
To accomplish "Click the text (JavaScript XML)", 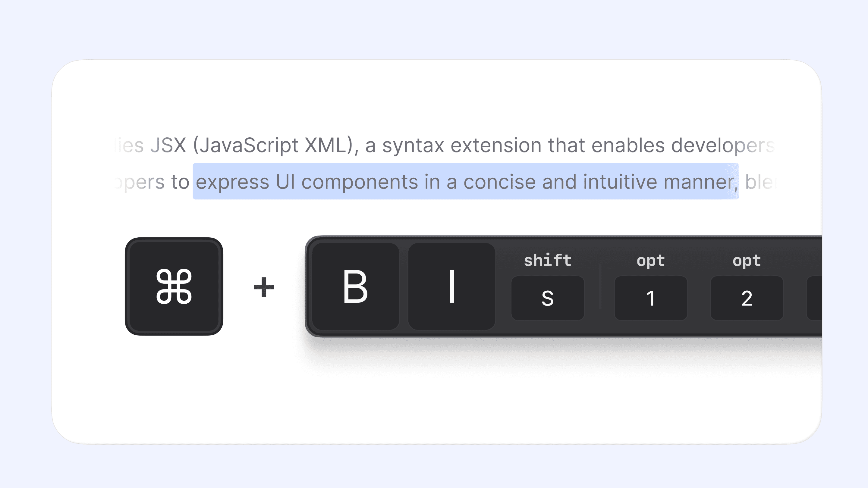I will (273, 145).
